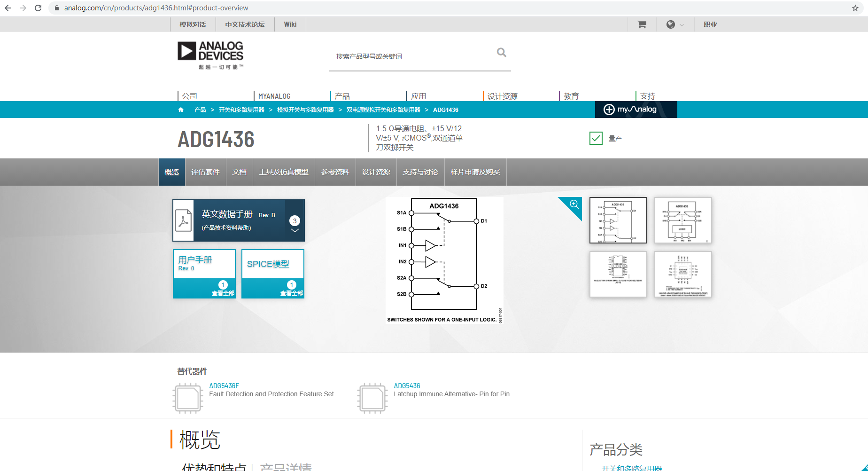Click the product search input field
The height and width of the screenshot is (471, 868).
tap(413, 56)
